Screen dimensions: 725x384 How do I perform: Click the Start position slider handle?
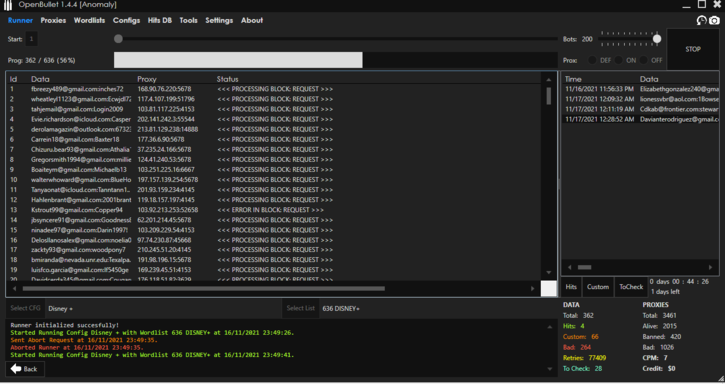tap(118, 39)
